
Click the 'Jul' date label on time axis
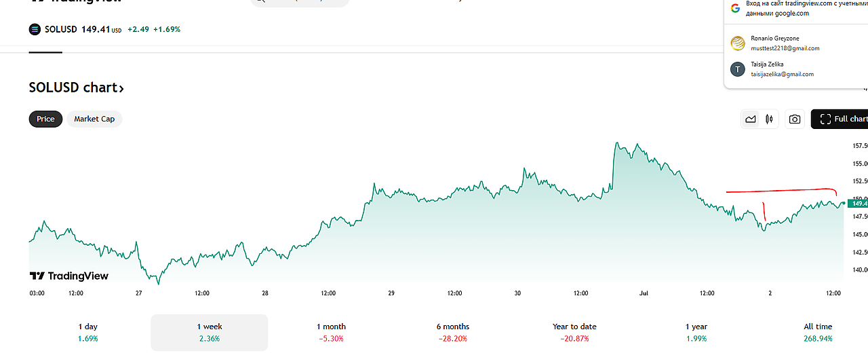tap(644, 293)
